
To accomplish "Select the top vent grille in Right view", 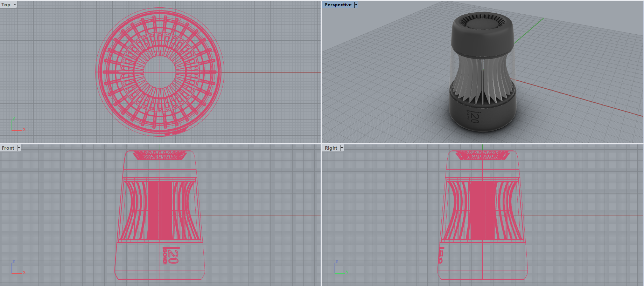I will pos(482,155).
